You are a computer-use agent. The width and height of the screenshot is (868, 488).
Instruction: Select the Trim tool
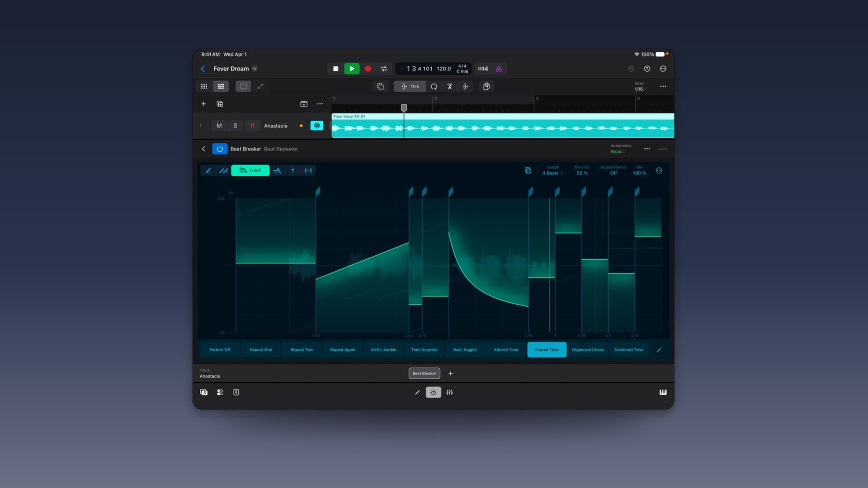(410, 86)
